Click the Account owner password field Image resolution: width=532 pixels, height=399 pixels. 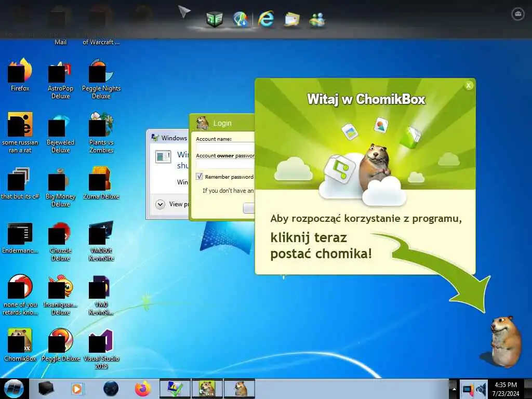click(225, 164)
